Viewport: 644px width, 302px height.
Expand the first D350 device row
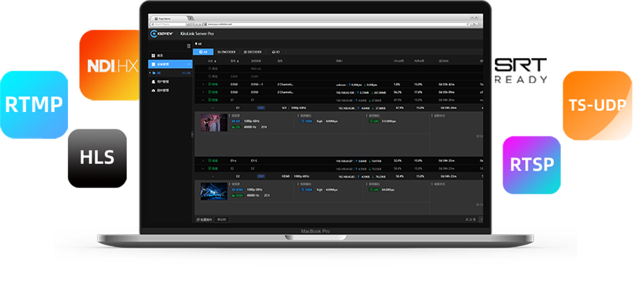click(203, 84)
